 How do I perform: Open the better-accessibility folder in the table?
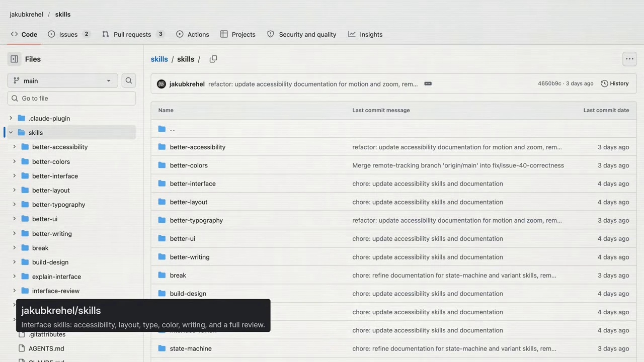click(x=198, y=147)
